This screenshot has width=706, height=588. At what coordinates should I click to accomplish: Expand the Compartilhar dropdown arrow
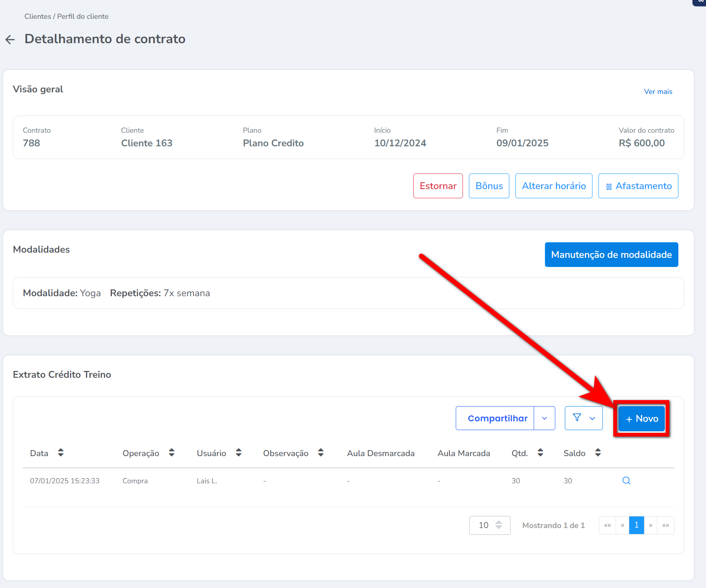click(544, 419)
